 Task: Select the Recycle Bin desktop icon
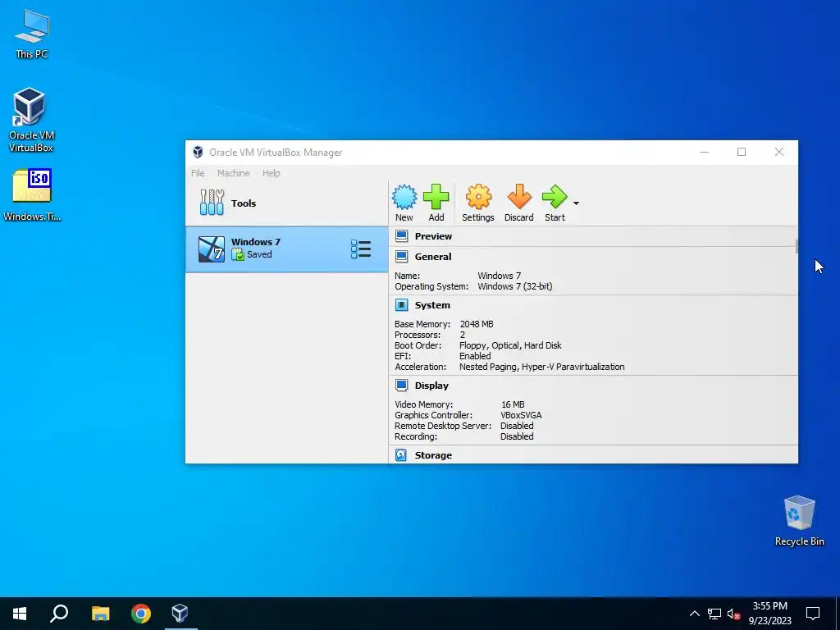pyautogui.click(x=799, y=520)
